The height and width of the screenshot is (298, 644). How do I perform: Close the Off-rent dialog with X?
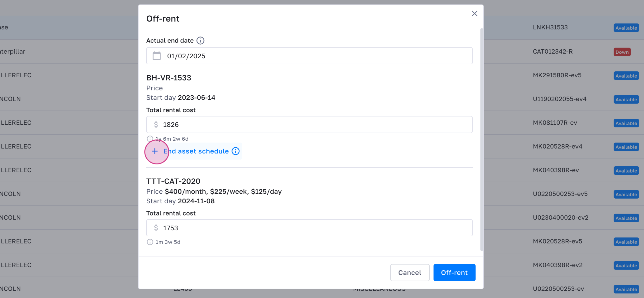(474, 14)
